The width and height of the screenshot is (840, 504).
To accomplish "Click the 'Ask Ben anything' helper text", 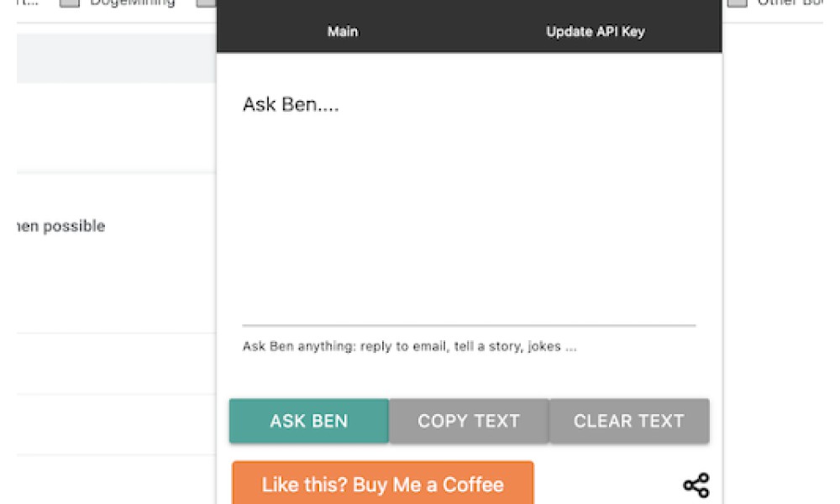I will 409,347.
